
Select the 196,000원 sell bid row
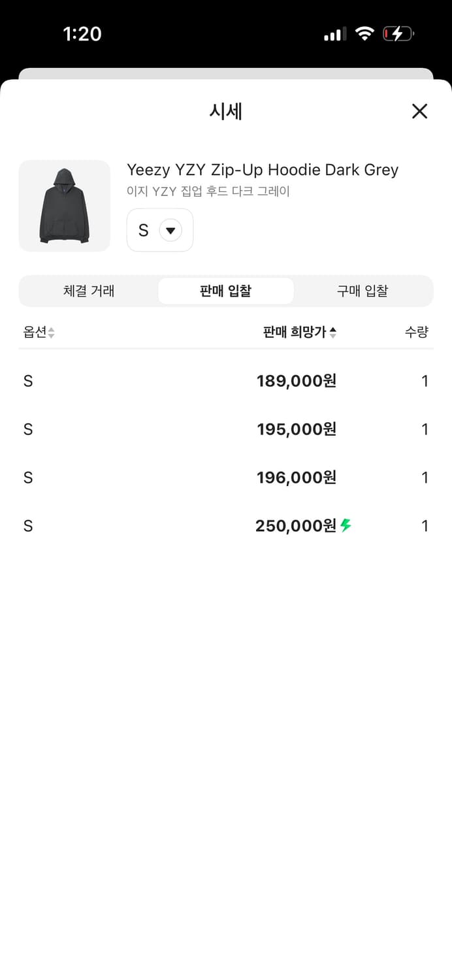click(225, 478)
